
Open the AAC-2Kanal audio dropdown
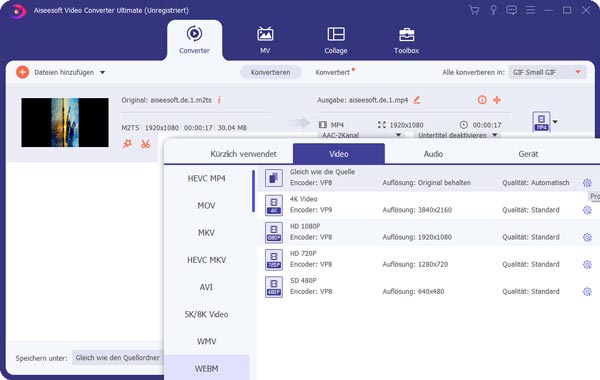point(360,135)
